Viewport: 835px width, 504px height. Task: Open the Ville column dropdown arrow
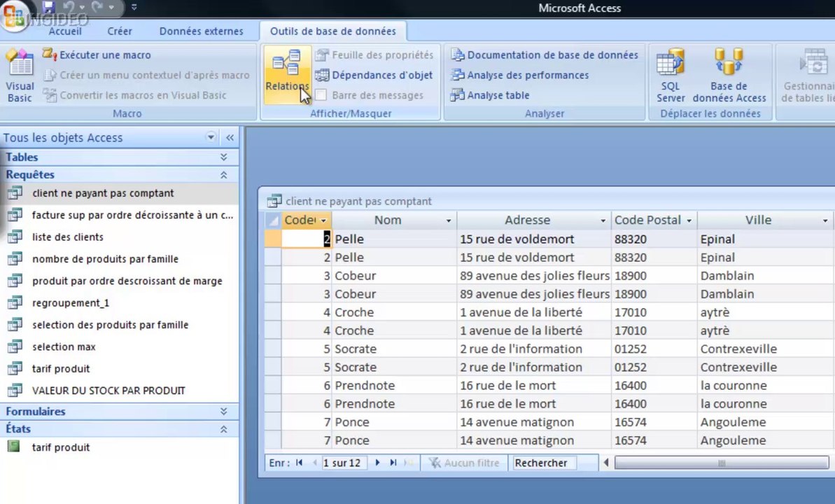point(825,220)
